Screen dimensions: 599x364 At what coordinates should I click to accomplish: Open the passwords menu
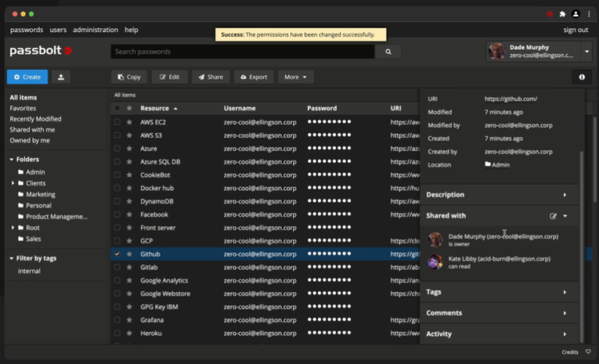[x=27, y=30]
